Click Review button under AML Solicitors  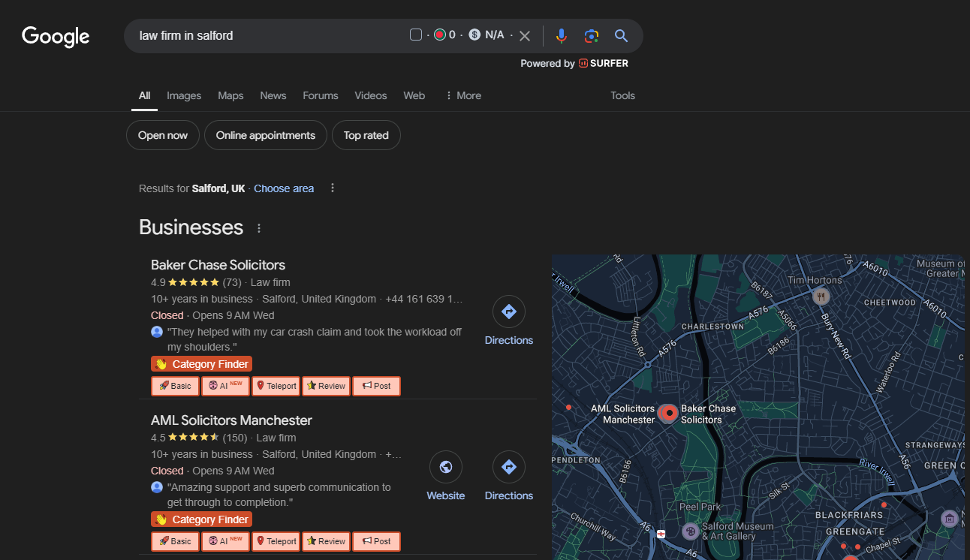point(326,541)
